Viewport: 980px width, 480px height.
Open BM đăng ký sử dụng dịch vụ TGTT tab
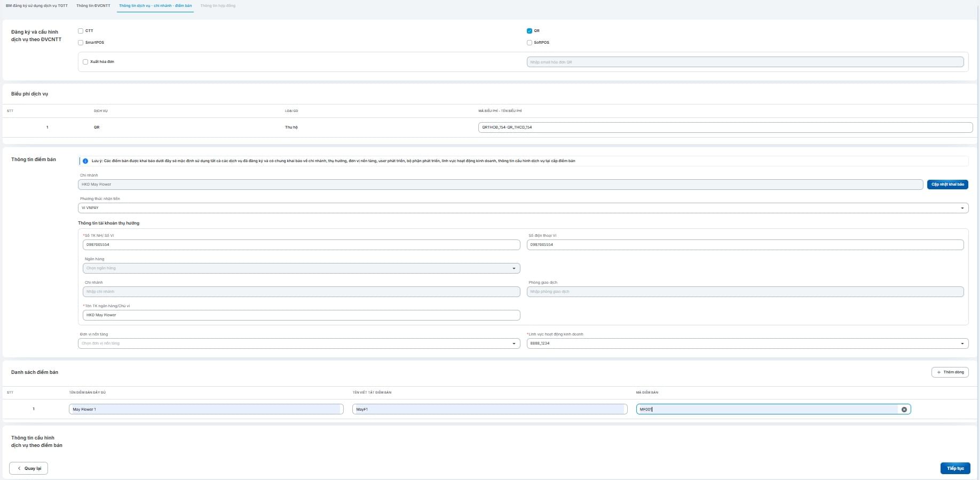37,6
